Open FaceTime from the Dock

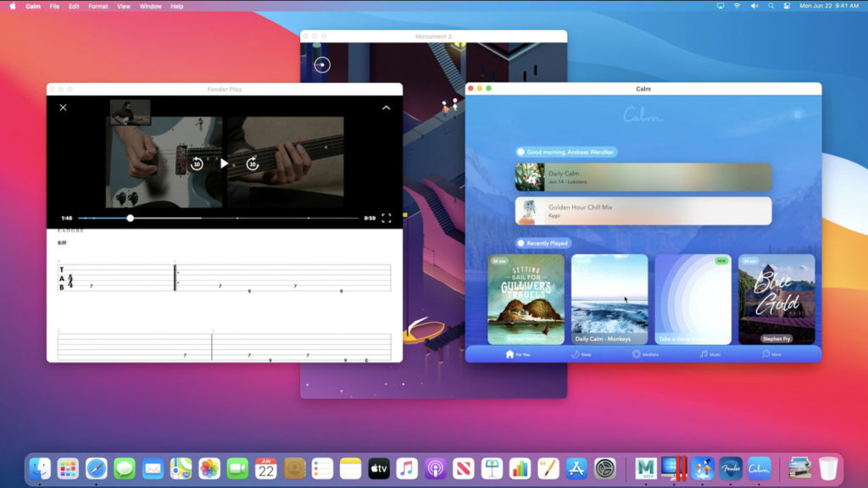pyautogui.click(x=237, y=469)
